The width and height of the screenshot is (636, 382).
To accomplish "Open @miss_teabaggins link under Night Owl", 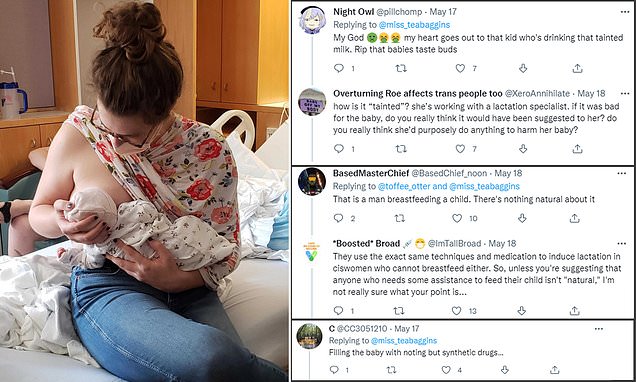I will coord(414,25).
